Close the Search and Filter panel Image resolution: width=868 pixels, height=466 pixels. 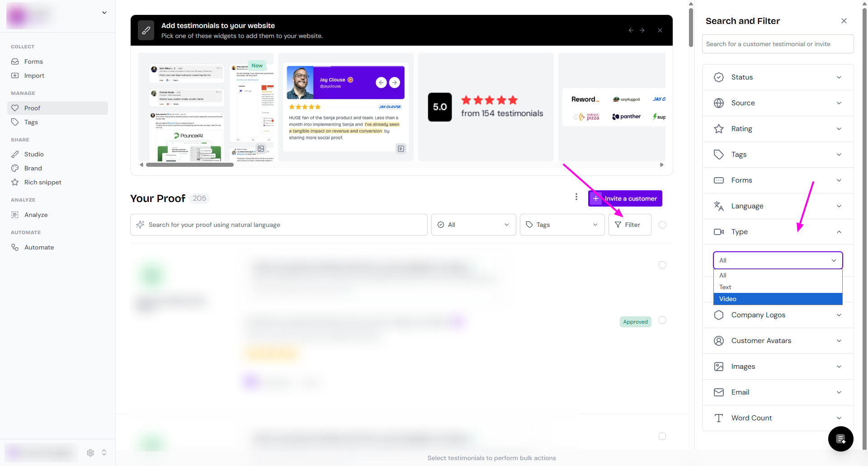tap(844, 21)
